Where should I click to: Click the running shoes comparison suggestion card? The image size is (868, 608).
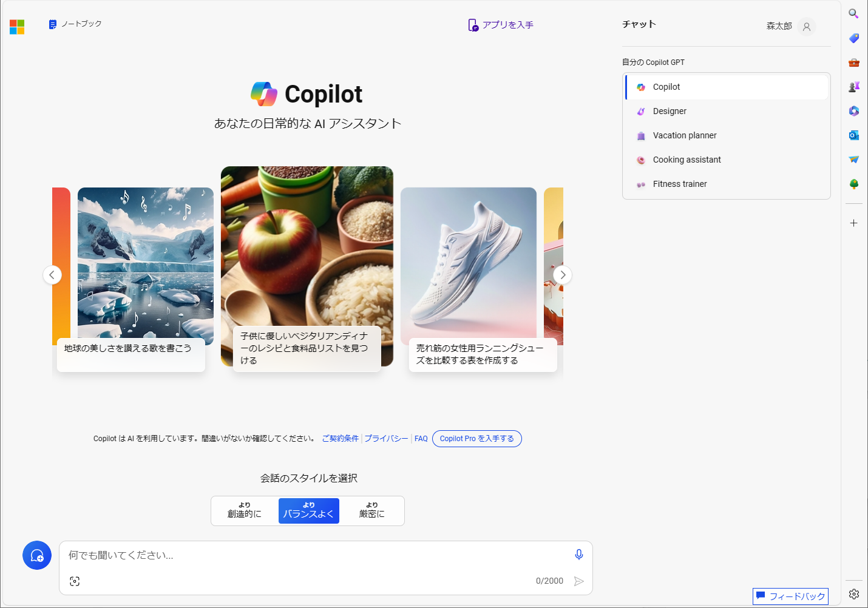(x=483, y=355)
